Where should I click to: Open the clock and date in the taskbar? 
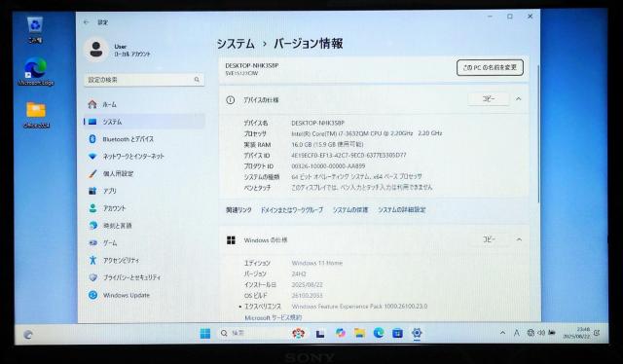click(x=576, y=333)
